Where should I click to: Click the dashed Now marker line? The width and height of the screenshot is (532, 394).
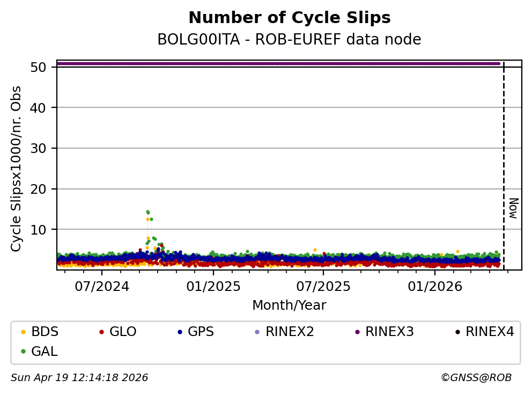504,161
